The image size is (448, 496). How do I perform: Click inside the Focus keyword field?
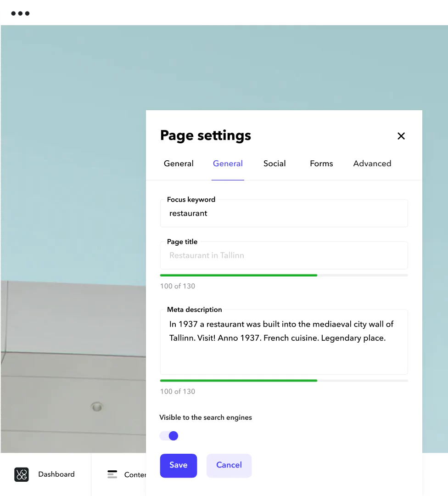pyautogui.click(x=284, y=213)
